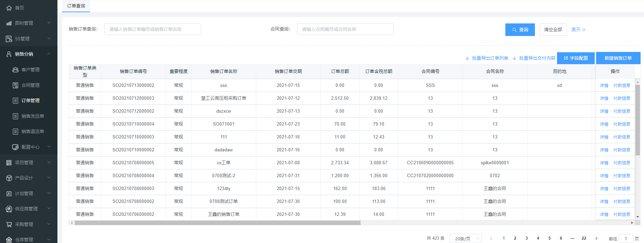Select the 订单查询 tab
Image resolution: width=644 pixels, height=243 pixels.
tap(76, 6)
